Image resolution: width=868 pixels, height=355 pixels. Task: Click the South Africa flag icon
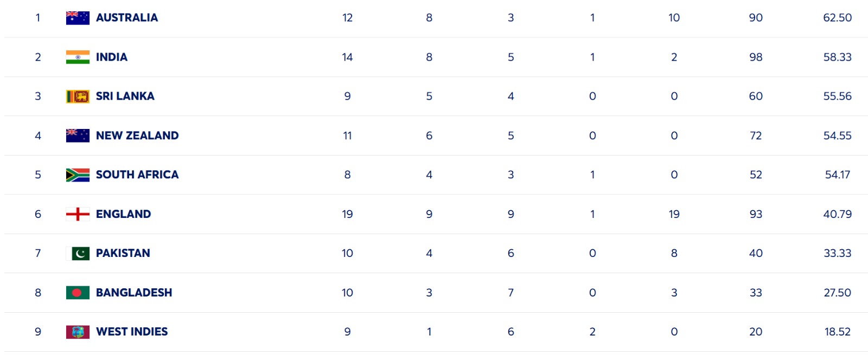[78, 175]
